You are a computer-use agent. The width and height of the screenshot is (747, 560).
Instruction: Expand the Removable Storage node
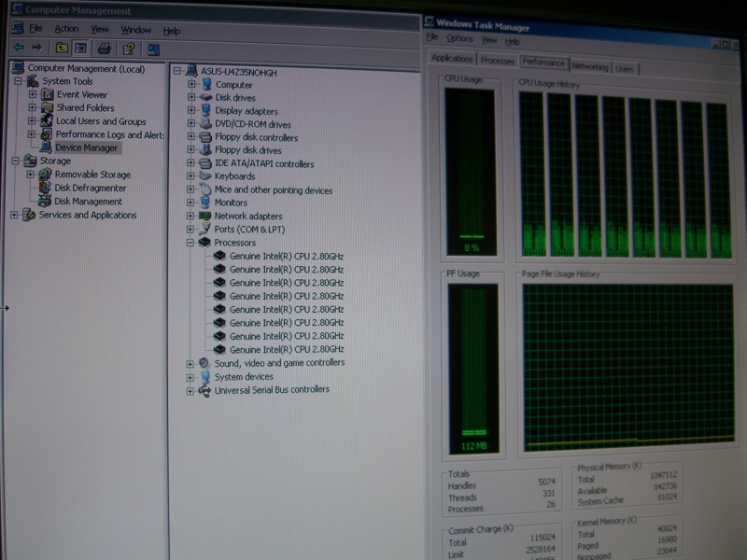click(31, 175)
